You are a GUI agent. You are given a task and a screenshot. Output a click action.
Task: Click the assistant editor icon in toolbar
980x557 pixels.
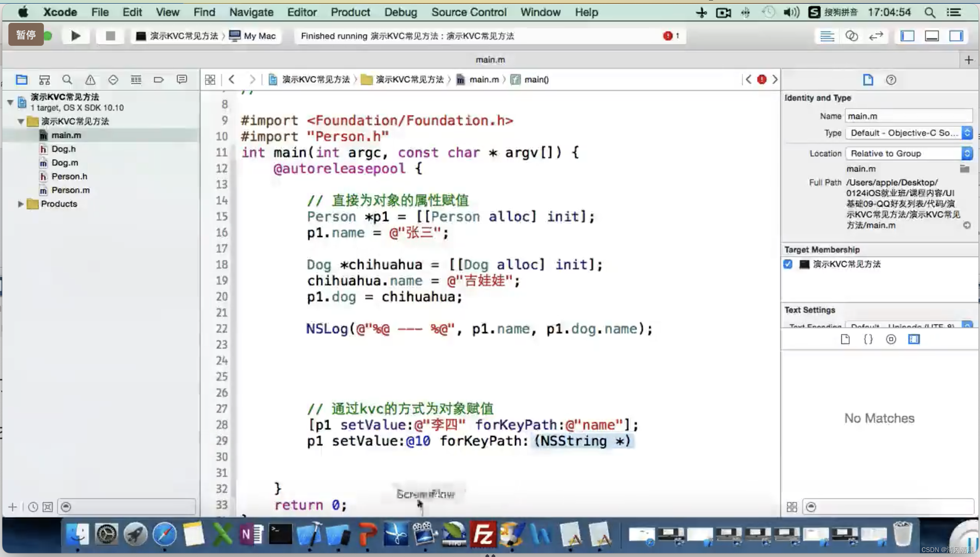pyautogui.click(x=851, y=36)
